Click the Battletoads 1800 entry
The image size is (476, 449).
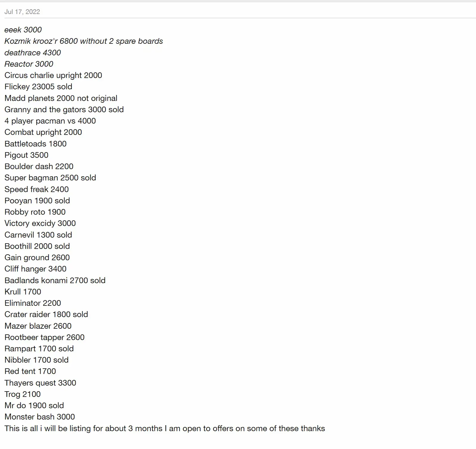point(35,144)
